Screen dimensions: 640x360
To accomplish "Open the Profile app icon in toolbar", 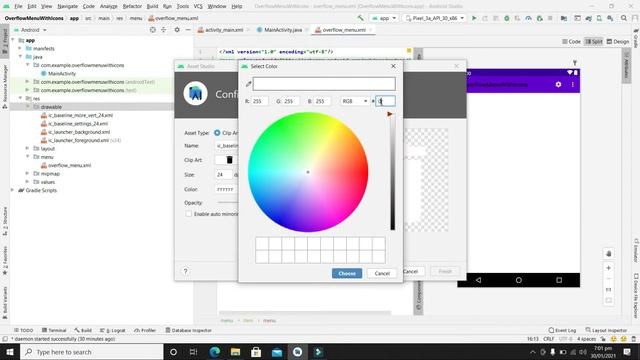I will (529, 18).
